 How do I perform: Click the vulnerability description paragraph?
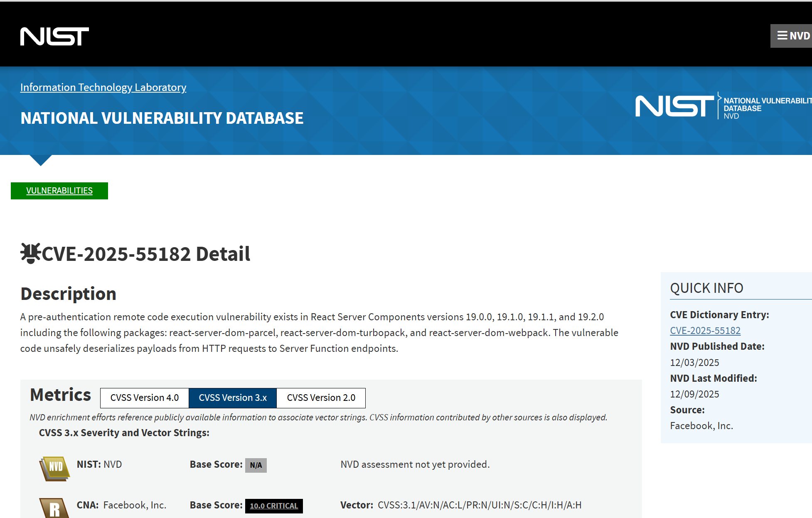[319, 333]
